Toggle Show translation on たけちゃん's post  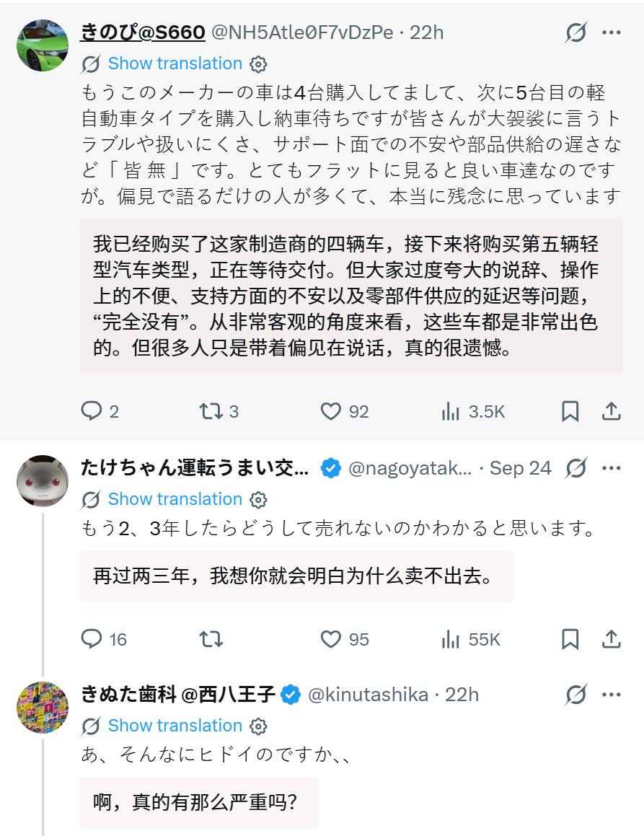[x=175, y=499]
